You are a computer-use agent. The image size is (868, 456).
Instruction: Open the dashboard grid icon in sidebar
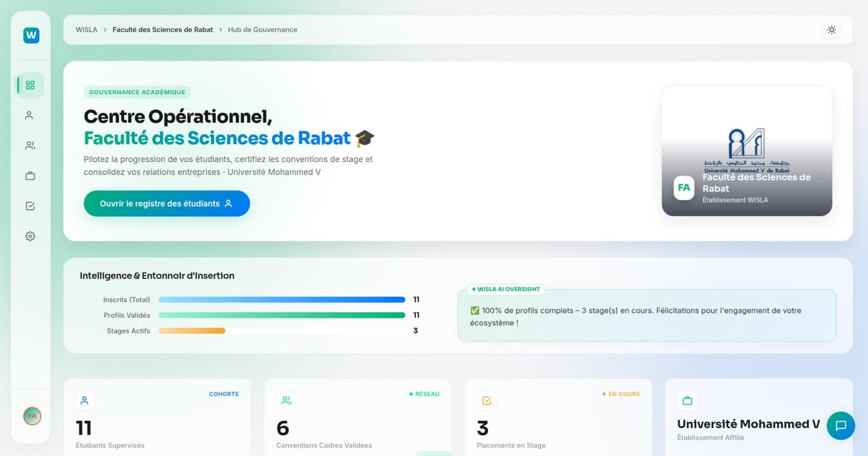point(30,85)
